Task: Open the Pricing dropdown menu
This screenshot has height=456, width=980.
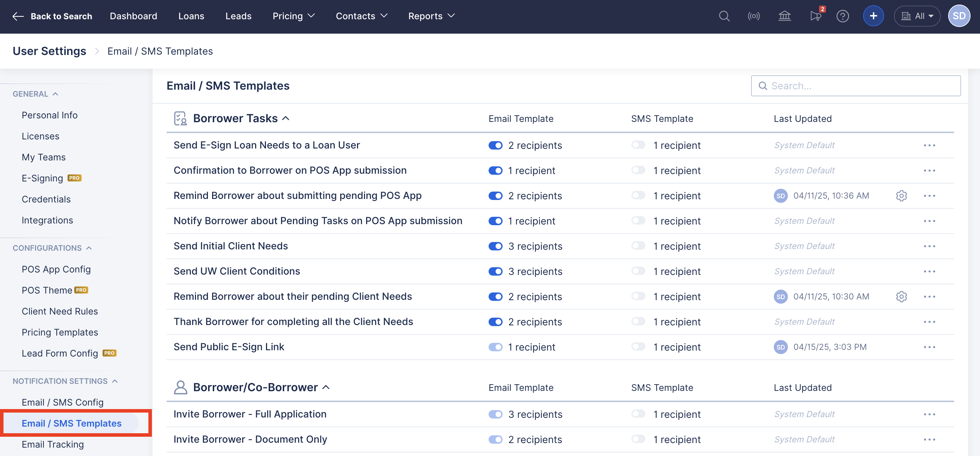Action: coord(293,16)
